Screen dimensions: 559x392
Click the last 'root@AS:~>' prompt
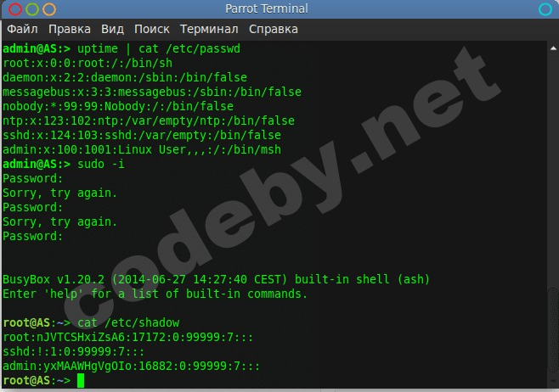pos(37,381)
